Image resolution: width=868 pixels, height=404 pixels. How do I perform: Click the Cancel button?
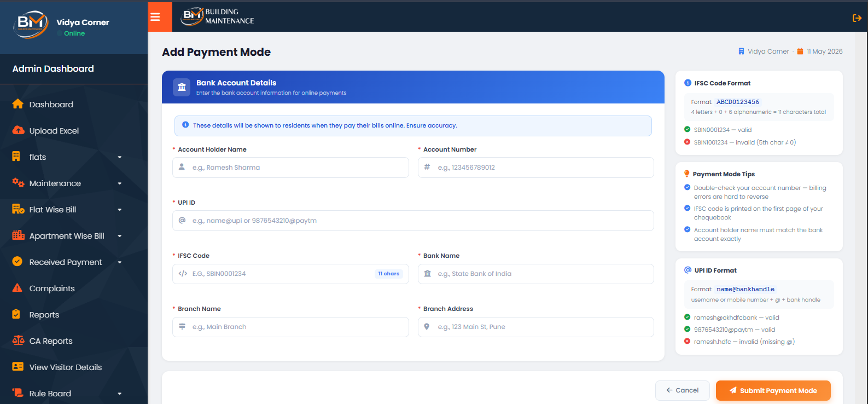[682, 390]
